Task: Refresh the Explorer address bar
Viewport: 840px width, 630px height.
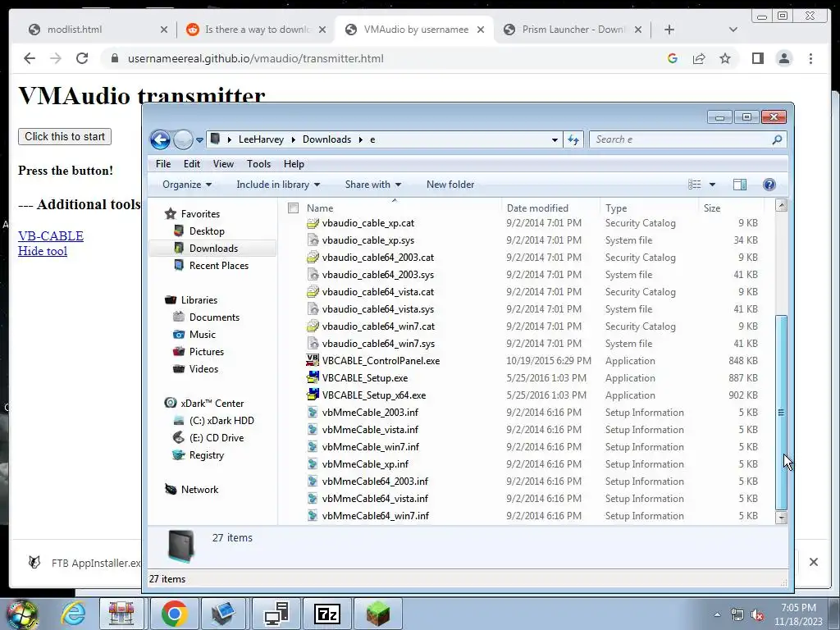Action: point(573,139)
